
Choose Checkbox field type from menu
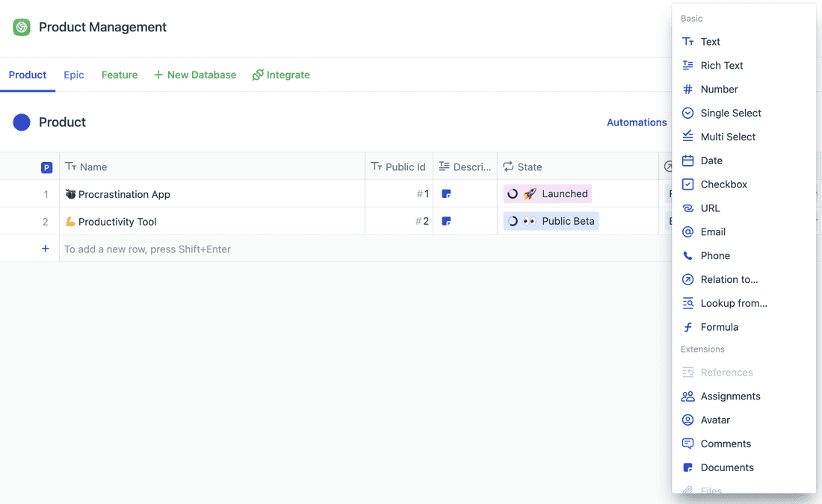[x=723, y=184]
